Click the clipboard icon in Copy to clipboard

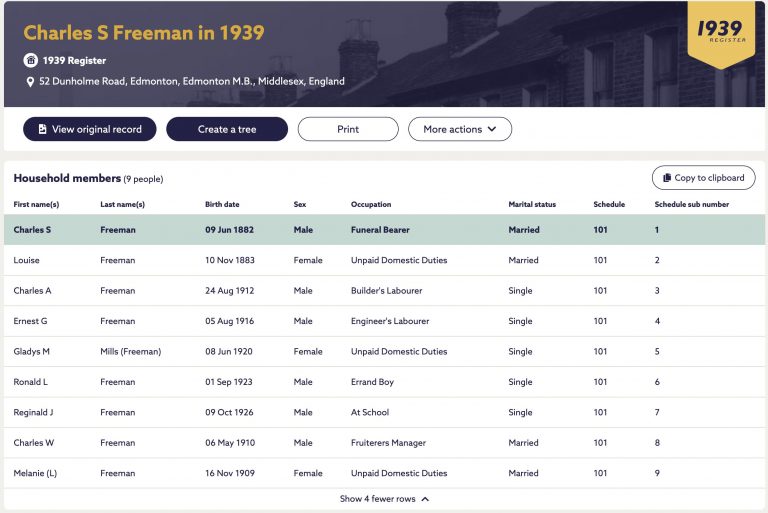[x=667, y=178]
